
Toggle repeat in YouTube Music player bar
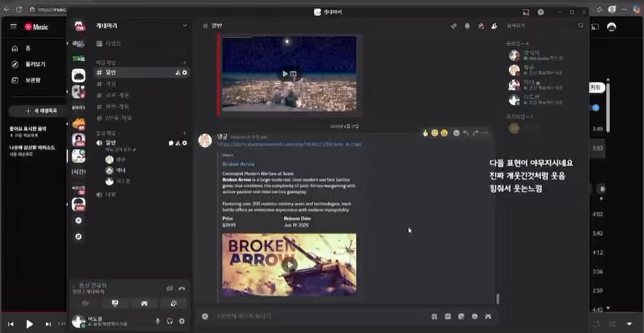[x=596, y=324]
